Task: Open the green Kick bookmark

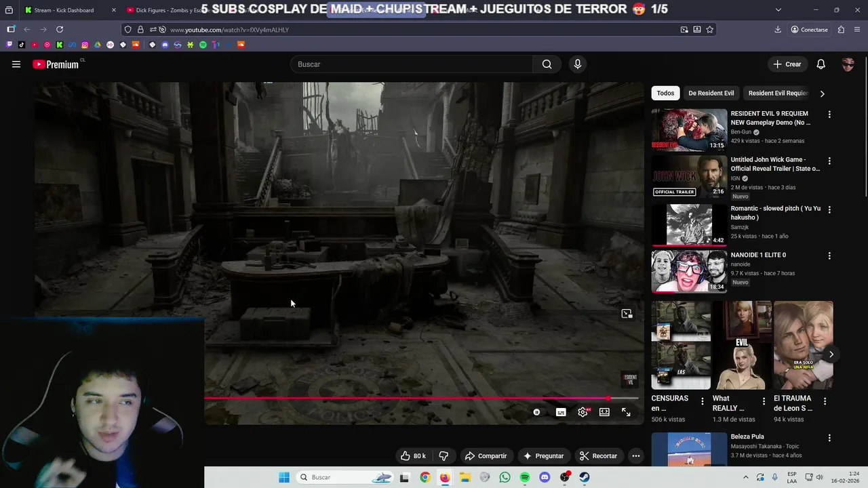Action: (60, 45)
